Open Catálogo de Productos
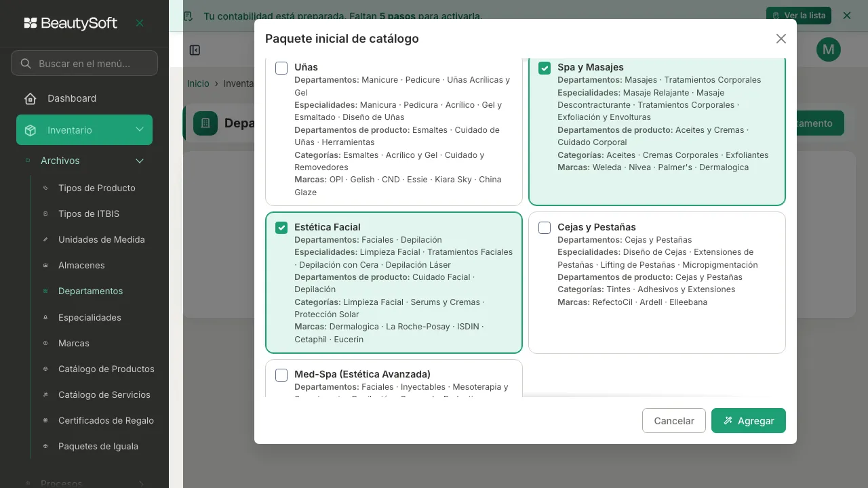 point(106,369)
